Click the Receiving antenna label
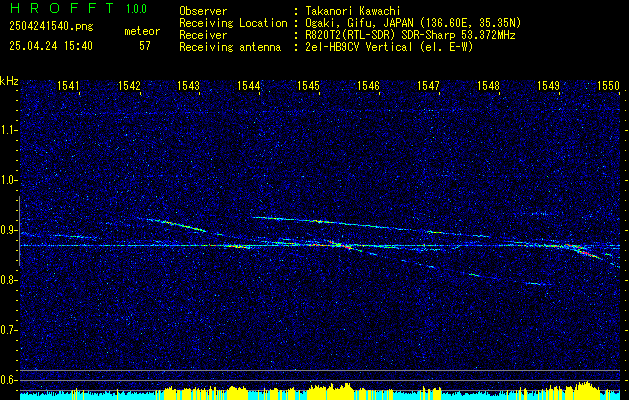The height and width of the screenshot is (400, 629). click(x=230, y=47)
